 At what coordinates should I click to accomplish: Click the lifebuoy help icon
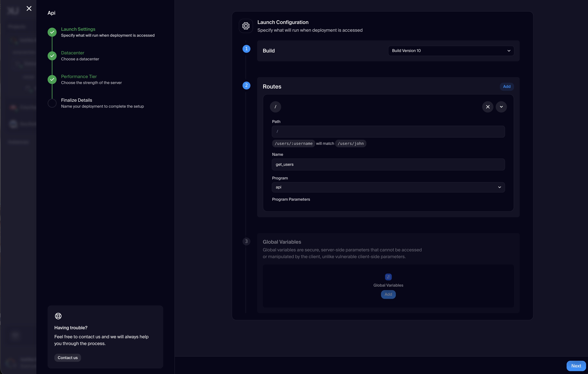[58, 316]
